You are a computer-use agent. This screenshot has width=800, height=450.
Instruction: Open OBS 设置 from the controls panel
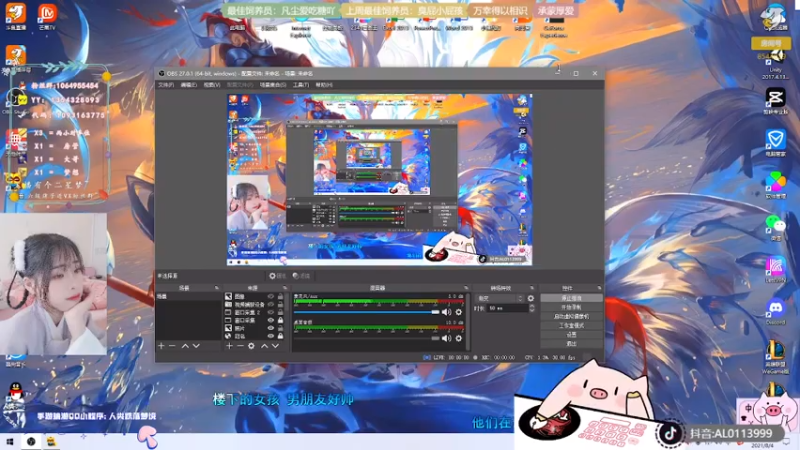(571, 335)
